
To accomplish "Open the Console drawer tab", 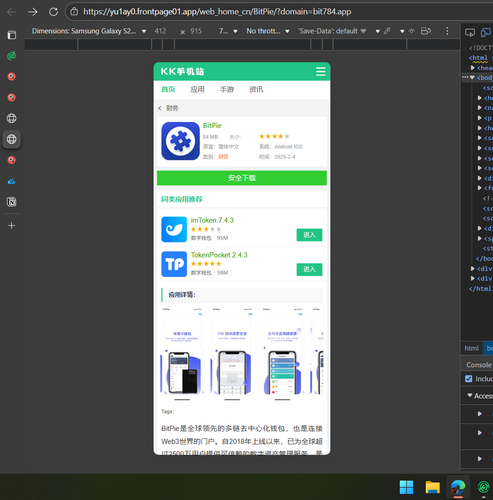I will click(x=479, y=365).
